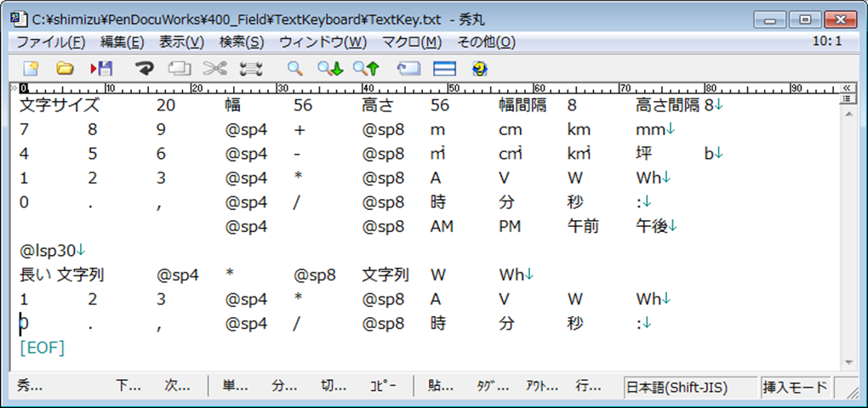Open the ファイル(F) menu
This screenshot has width=868, height=408.
50,42
